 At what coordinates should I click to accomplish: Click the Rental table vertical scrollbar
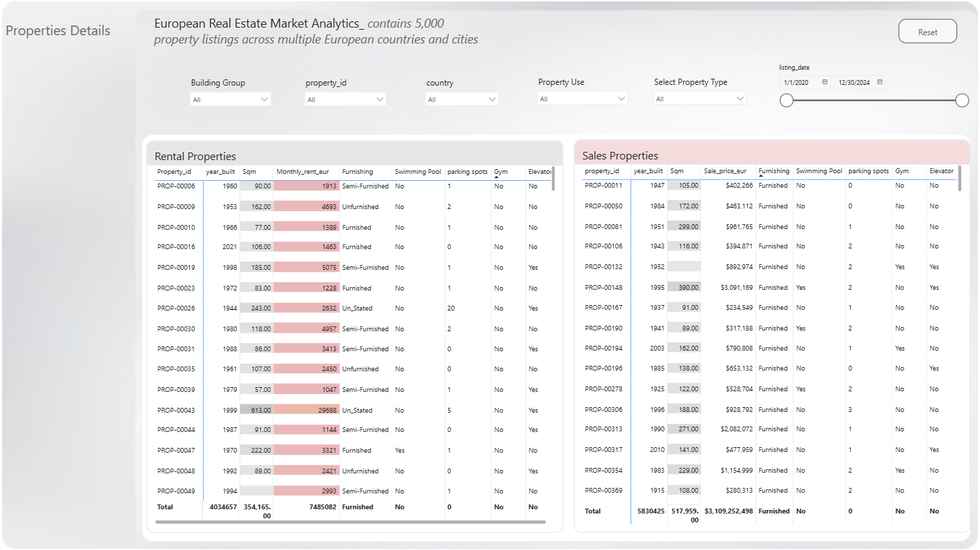coord(553,178)
